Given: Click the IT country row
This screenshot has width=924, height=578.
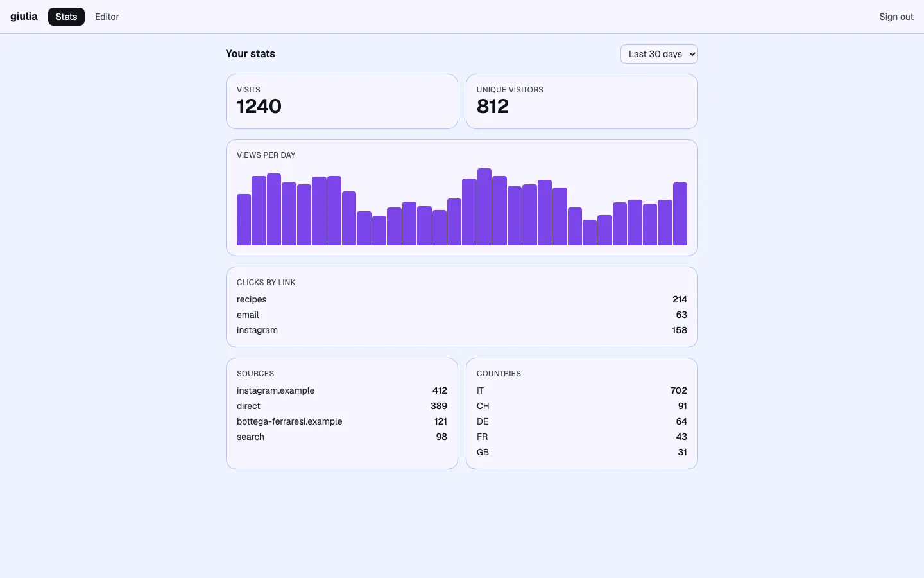Looking at the screenshot, I should point(582,390).
